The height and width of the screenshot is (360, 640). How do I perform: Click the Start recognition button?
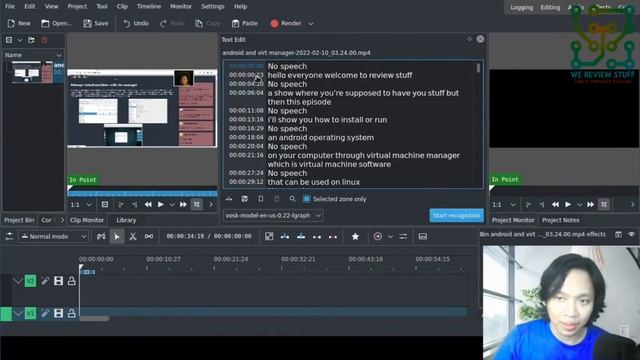456,216
